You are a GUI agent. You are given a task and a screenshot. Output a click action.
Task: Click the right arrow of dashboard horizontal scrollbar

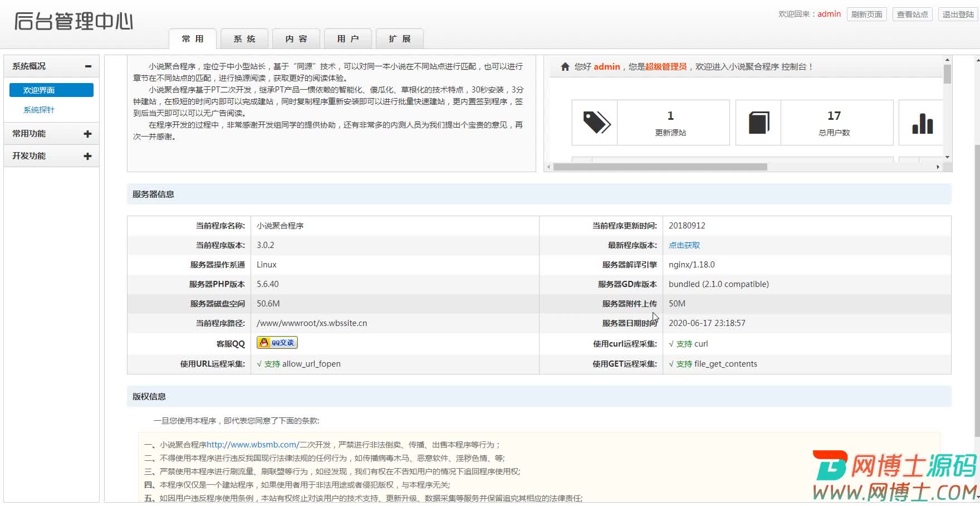tap(938, 167)
